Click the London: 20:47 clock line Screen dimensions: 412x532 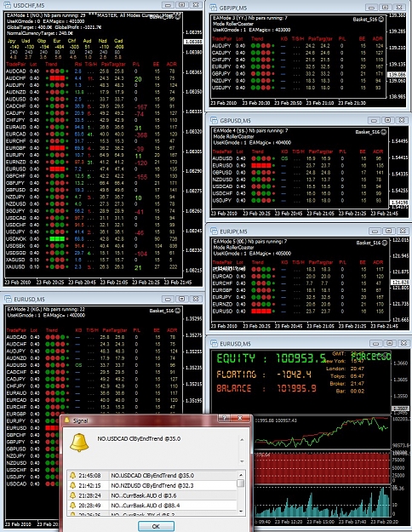[x=345, y=369]
